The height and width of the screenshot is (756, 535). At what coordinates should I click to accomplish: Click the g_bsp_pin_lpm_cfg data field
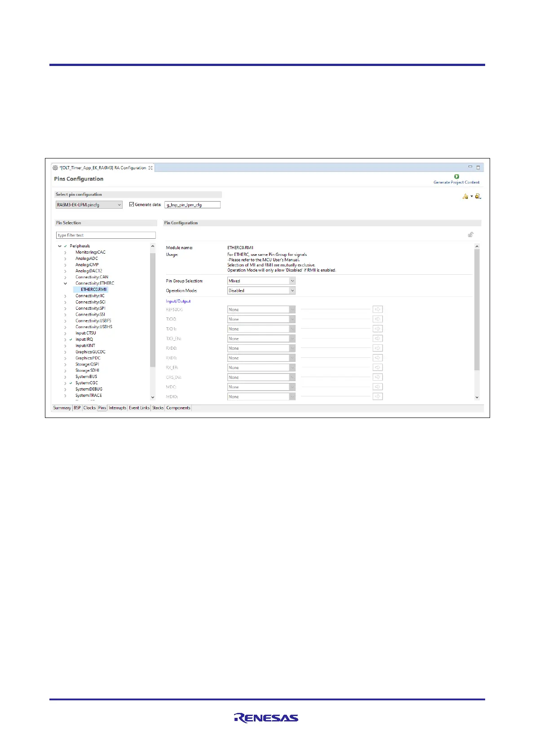tap(192, 205)
